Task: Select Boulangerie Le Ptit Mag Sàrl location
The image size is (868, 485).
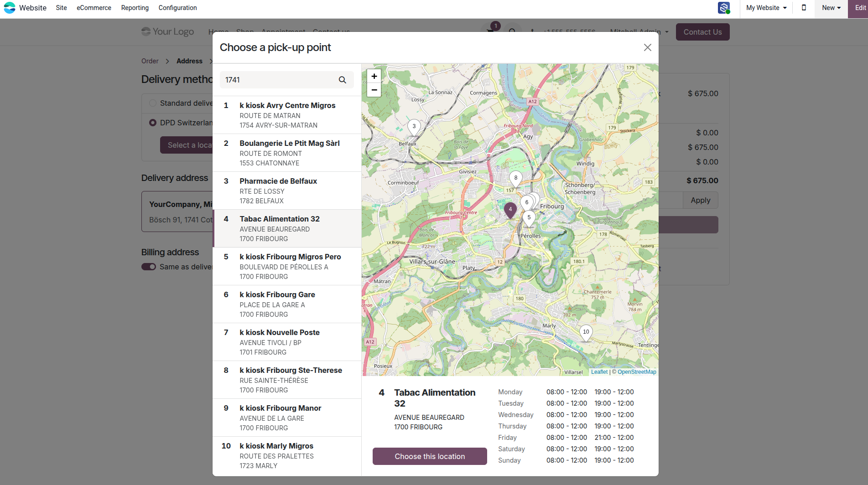Action: click(x=287, y=153)
